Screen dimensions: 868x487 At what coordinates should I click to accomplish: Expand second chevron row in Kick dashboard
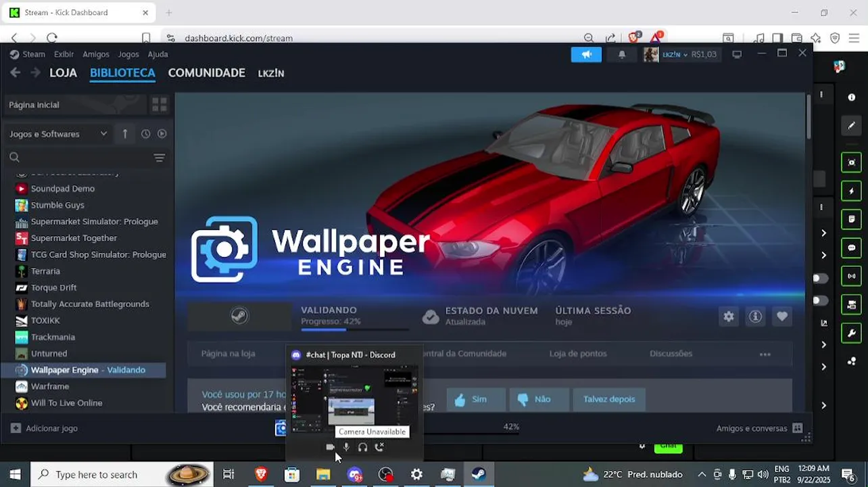click(x=823, y=255)
